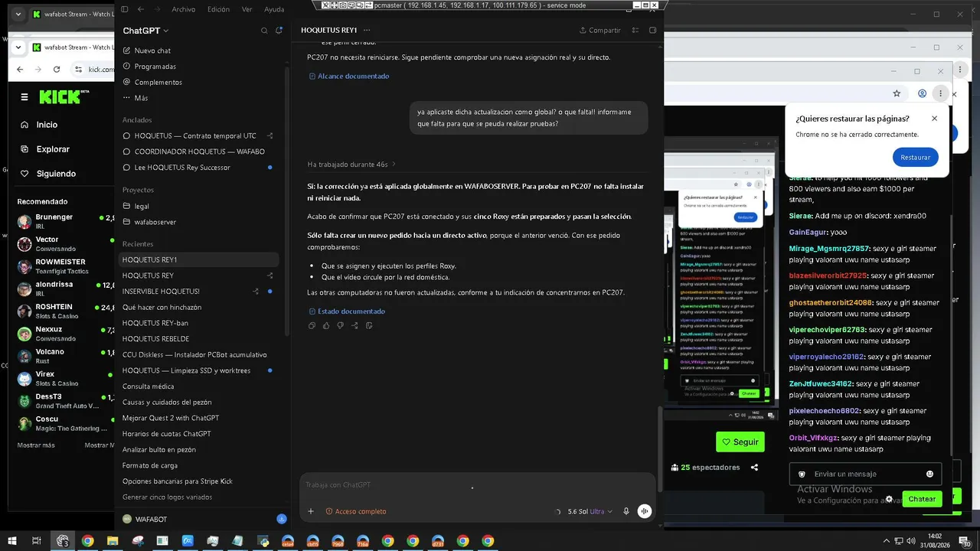Click the new chat bell-compose icon beside search
Viewport: 980px width, 551px height.
tap(279, 31)
